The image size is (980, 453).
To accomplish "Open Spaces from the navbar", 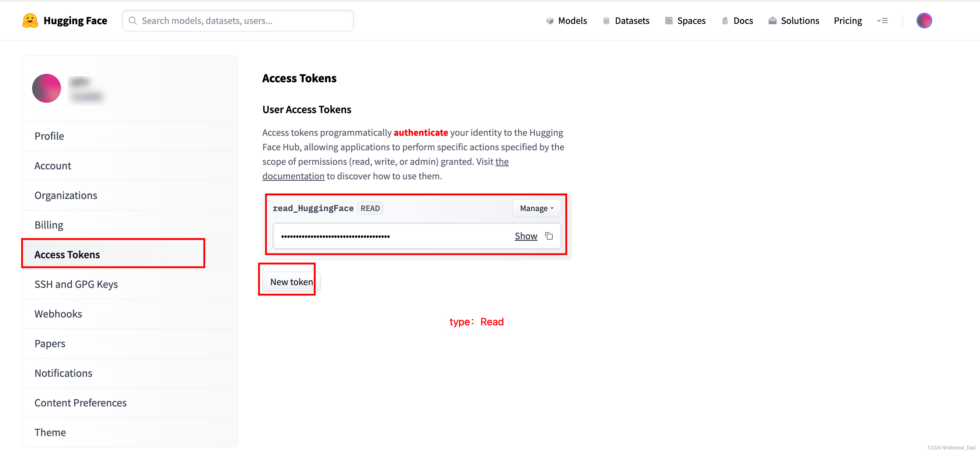I will [685, 21].
